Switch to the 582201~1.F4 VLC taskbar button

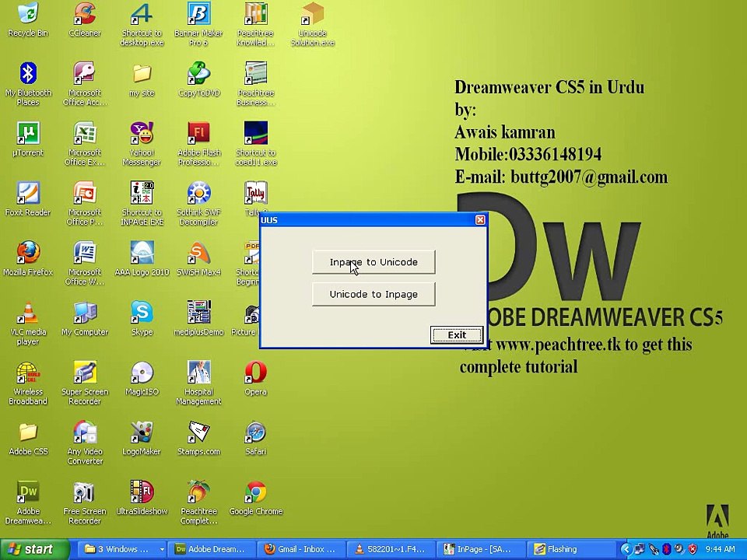pos(391,549)
